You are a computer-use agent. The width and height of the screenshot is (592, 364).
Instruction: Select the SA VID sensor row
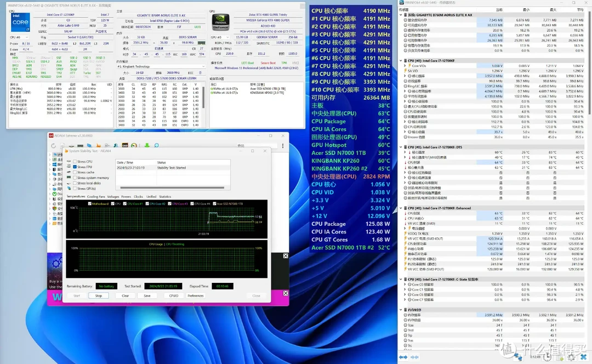(x=493, y=71)
